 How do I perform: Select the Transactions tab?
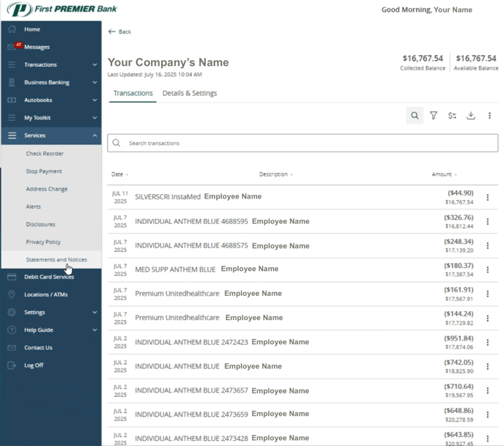(x=133, y=93)
